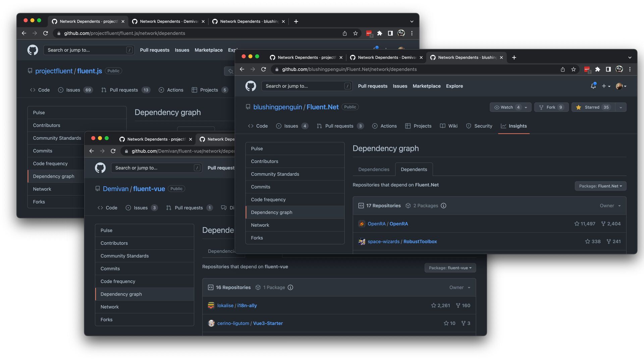Image resolution: width=644 pixels, height=362 pixels.
Task: Open the Package: fluent-vue dropdown
Action: pos(450,268)
